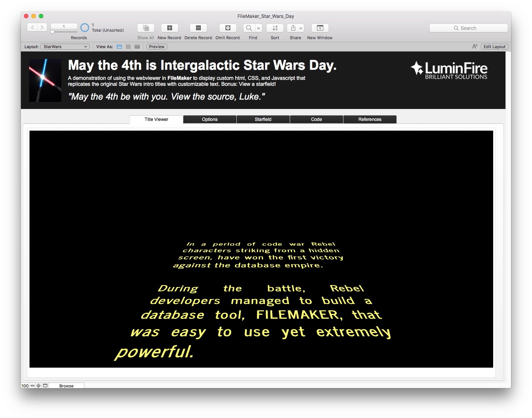This screenshot has height=418, width=532.
Task: Toggle the status toolbar visibility icon
Action: click(x=45, y=386)
